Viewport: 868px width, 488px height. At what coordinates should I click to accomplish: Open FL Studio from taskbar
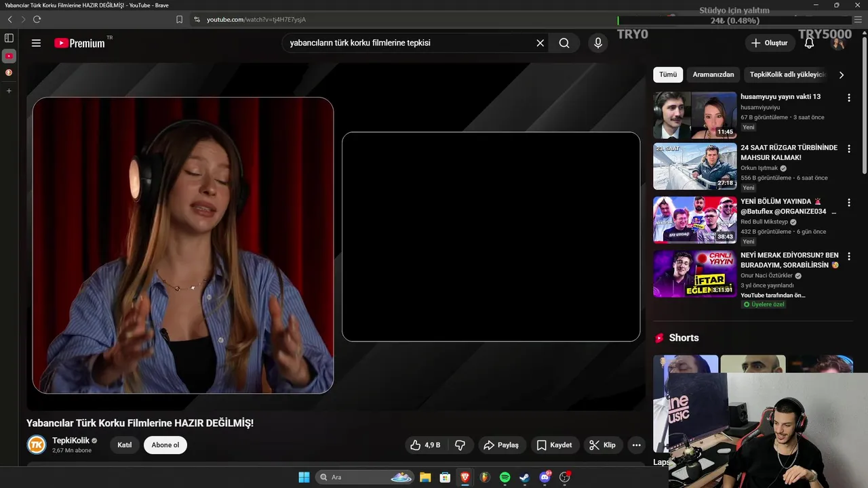[x=485, y=477]
